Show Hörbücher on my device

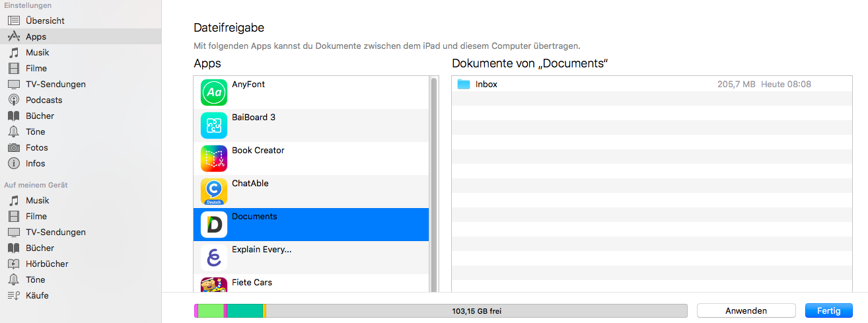[x=47, y=264]
